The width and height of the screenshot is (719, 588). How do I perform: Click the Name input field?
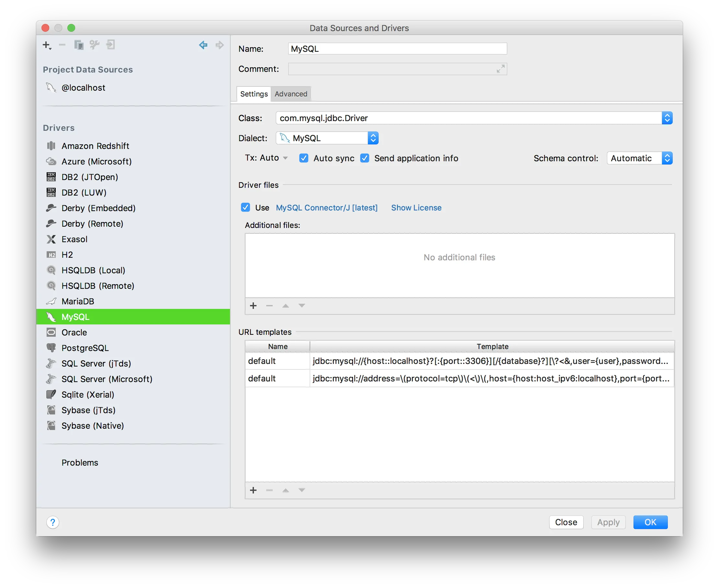(397, 49)
